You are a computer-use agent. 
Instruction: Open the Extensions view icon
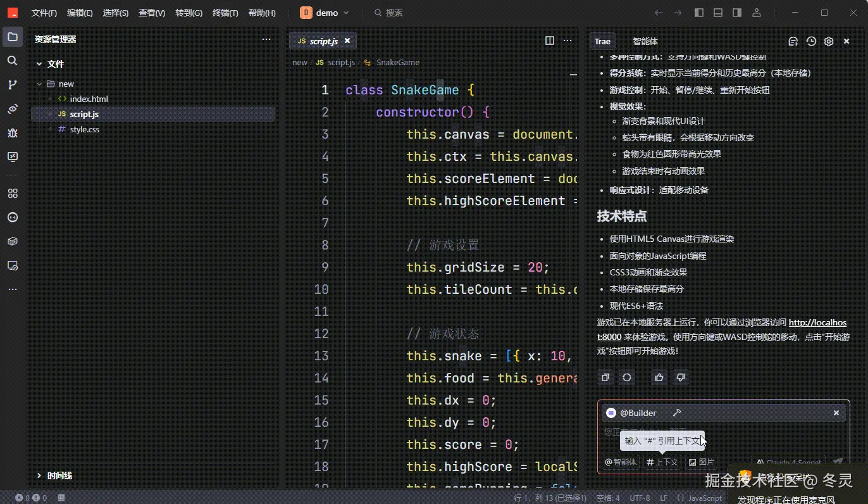(12, 193)
